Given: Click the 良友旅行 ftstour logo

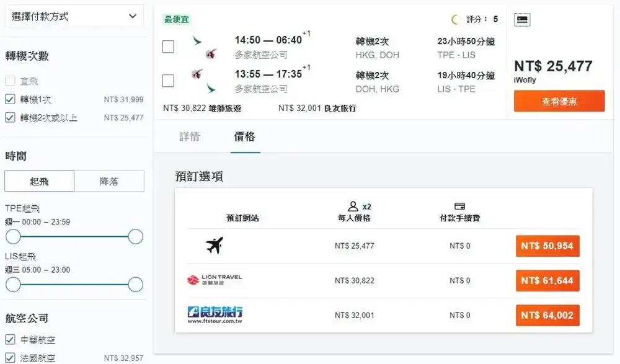Looking at the screenshot, I should coord(215,315).
